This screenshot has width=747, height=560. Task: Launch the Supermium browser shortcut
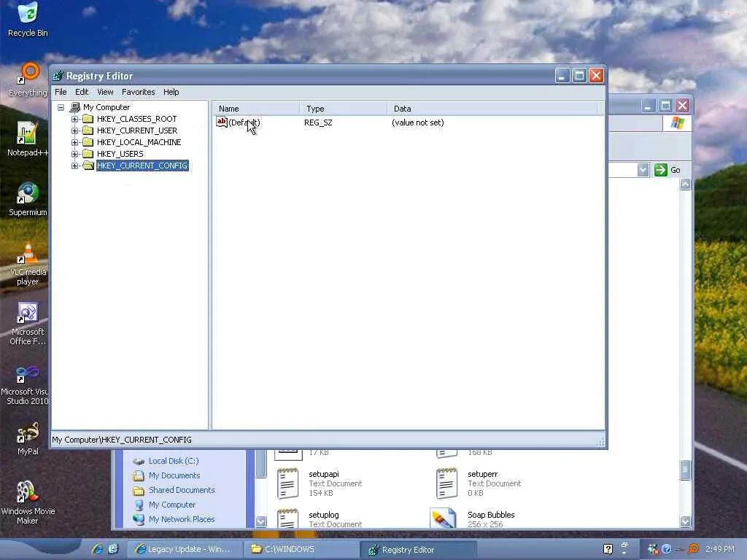point(28,199)
